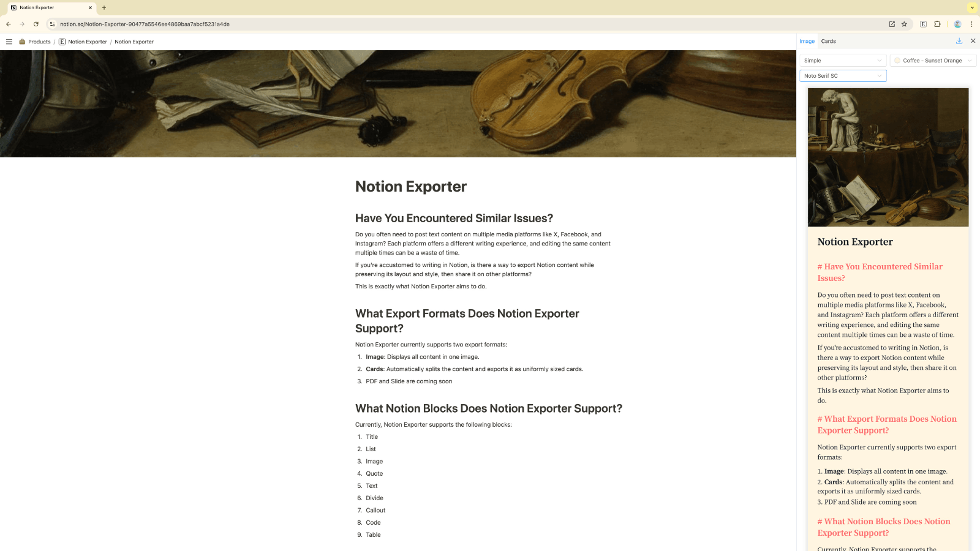Click the Coffee theme color swatch circle

(x=897, y=61)
